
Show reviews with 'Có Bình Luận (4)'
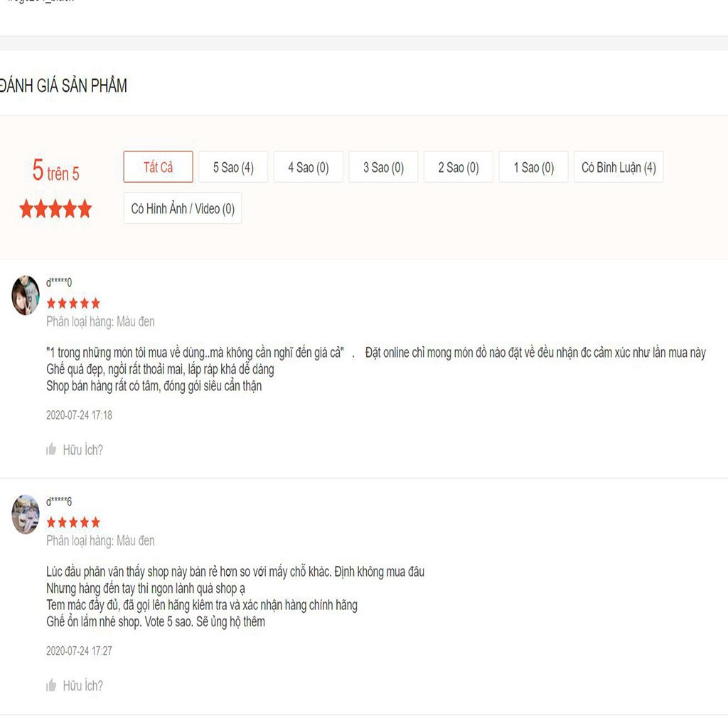(619, 167)
